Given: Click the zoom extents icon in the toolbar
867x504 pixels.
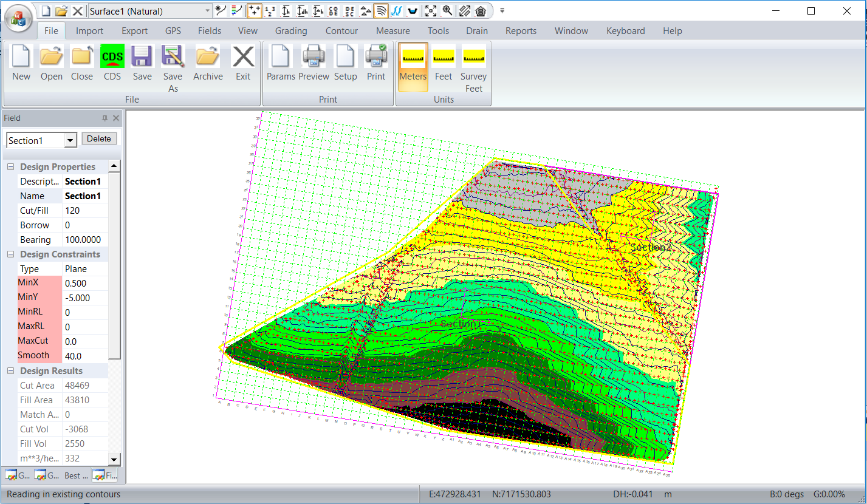Looking at the screenshot, I should [430, 11].
